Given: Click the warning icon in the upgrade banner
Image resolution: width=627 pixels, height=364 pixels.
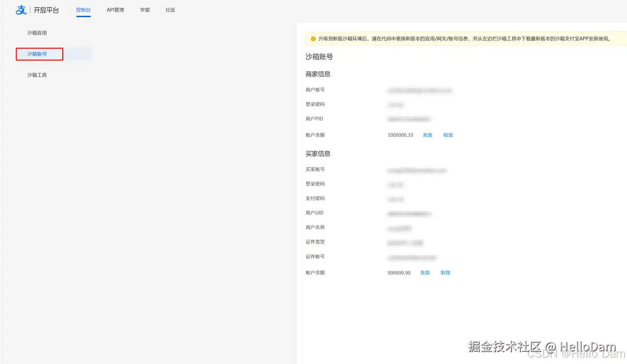Looking at the screenshot, I should [313, 38].
